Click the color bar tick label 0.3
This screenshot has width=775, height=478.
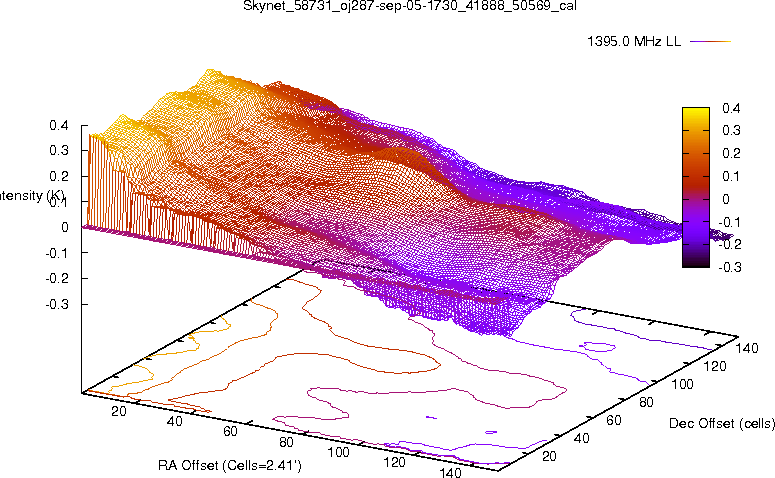731,130
